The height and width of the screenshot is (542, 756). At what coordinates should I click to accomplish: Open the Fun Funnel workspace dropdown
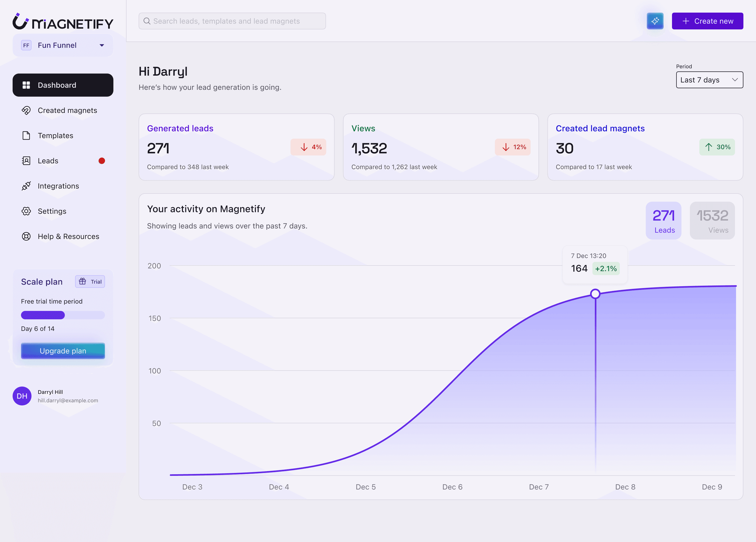pos(63,45)
